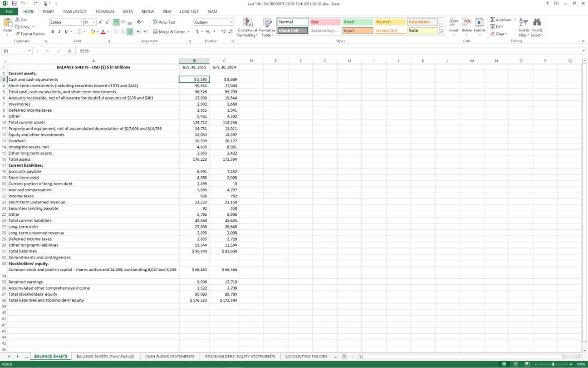Toggle bold formatting
The width and height of the screenshot is (588, 368).
(53, 32)
